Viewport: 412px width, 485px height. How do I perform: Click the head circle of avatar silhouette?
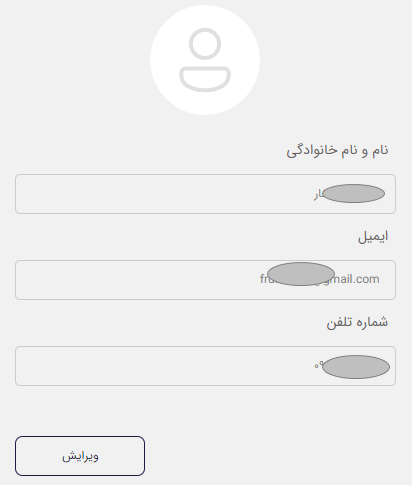tap(205, 44)
